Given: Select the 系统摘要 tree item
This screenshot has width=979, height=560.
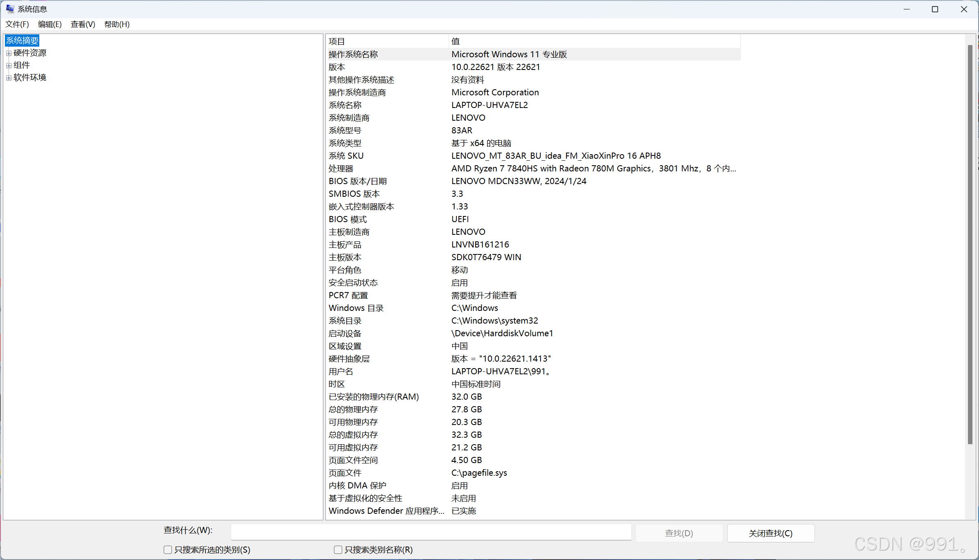Looking at the screenshot, I should coord(22,40).
